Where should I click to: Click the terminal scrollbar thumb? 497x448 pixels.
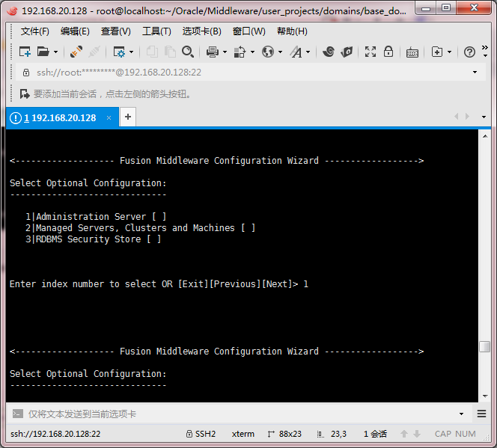484,346
